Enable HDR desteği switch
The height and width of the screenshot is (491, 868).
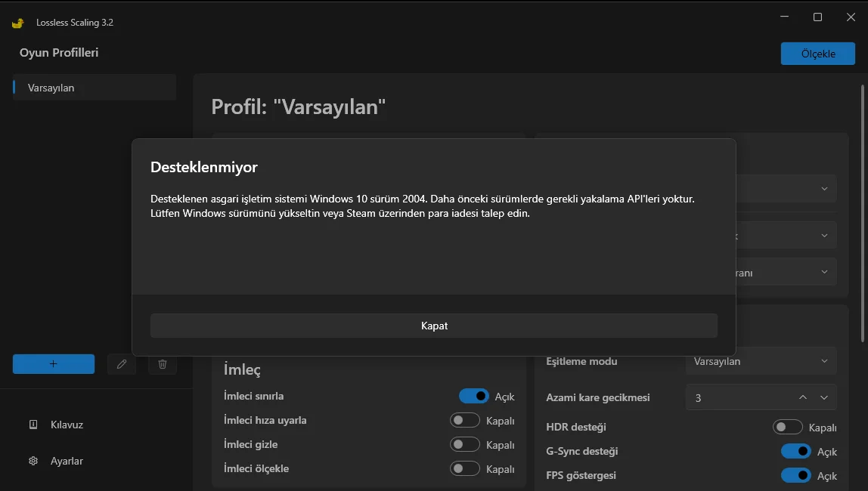(x=787, y=427)
